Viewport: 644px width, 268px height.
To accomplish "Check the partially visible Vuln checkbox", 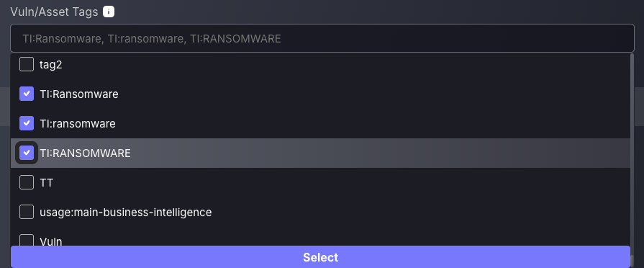I will [x=27, y=240].
